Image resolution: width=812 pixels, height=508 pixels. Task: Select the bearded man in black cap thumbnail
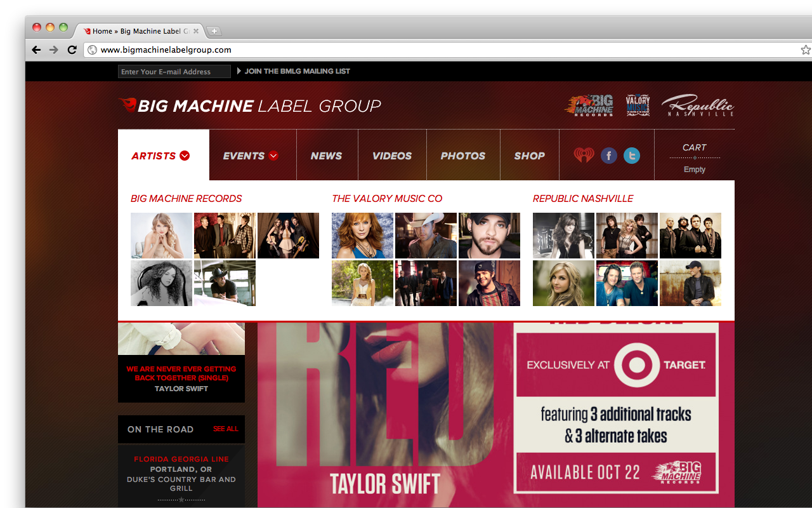[489, 236]
